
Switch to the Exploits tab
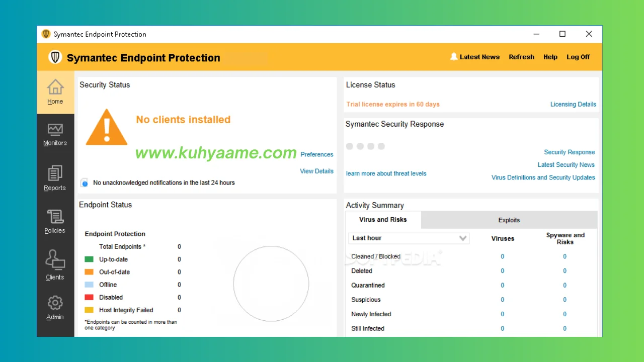tap(509, 220)
